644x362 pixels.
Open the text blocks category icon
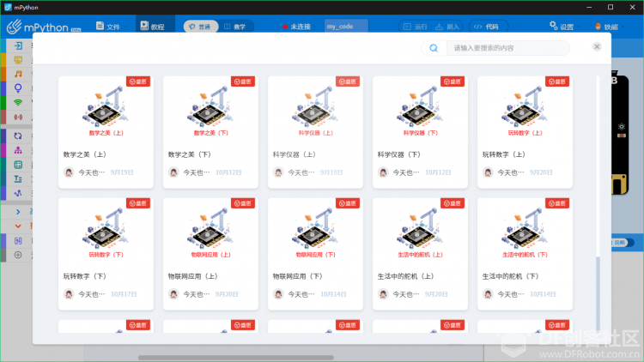[x=18, y=179]
